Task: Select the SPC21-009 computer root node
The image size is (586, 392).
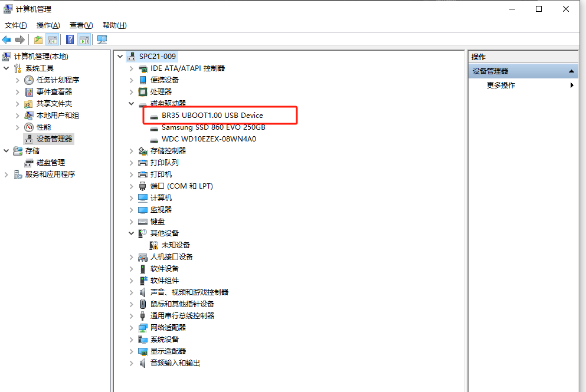Action: 158,57
